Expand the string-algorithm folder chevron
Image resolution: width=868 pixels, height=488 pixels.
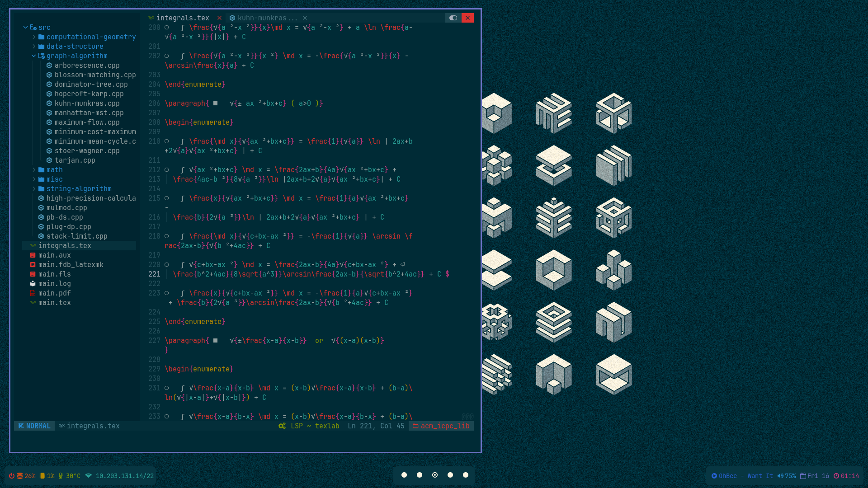pos(34,189)
